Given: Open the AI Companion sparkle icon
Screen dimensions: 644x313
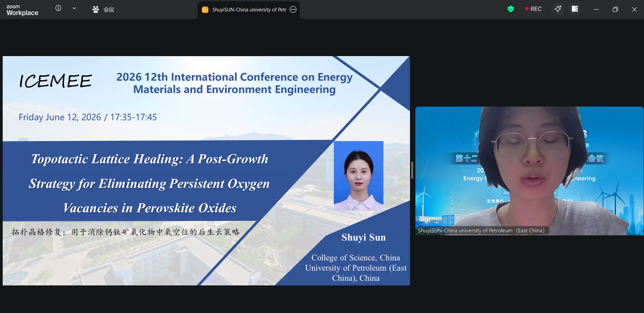Looking at the screenshot, I should click(558, 9).
